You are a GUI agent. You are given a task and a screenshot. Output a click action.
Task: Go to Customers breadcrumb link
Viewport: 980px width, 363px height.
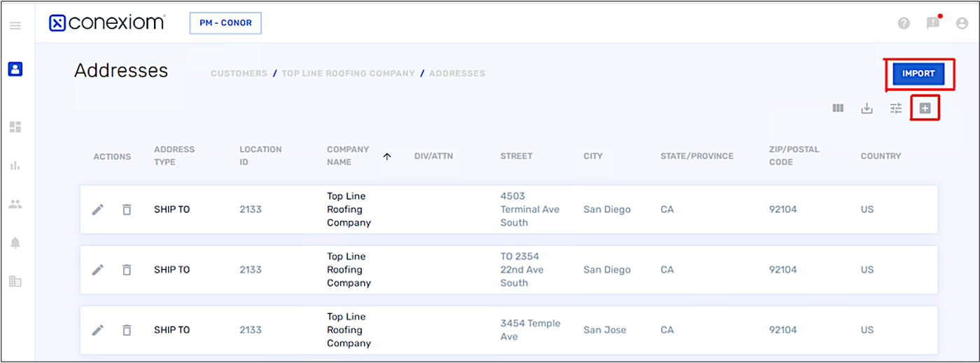coord(239,73)
